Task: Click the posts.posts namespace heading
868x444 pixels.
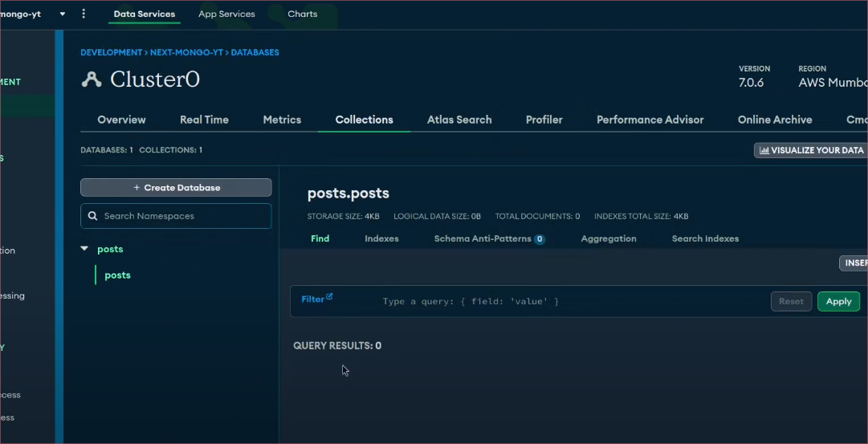Action: tap(348, 193)
